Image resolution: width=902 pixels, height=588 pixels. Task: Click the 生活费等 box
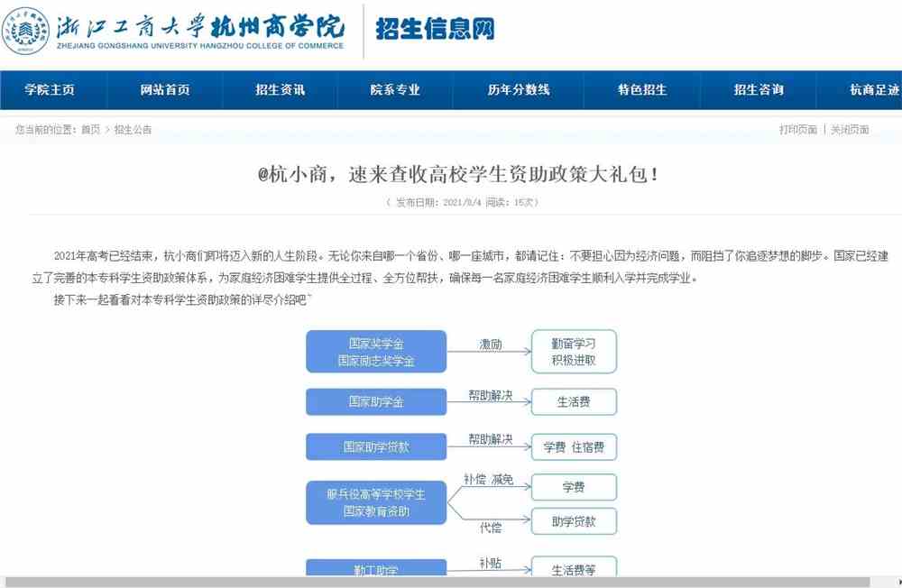(574, 566)
